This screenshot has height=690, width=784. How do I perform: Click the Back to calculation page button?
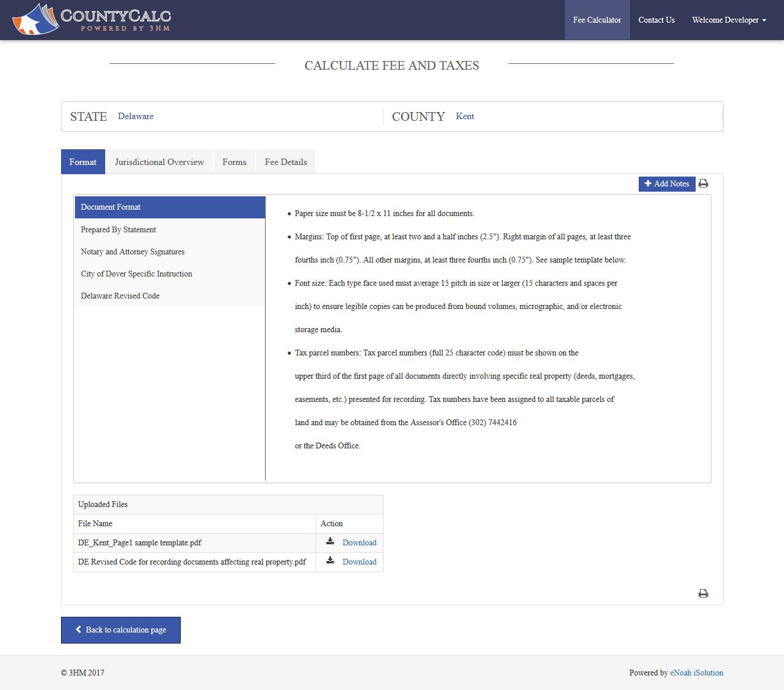120,630
